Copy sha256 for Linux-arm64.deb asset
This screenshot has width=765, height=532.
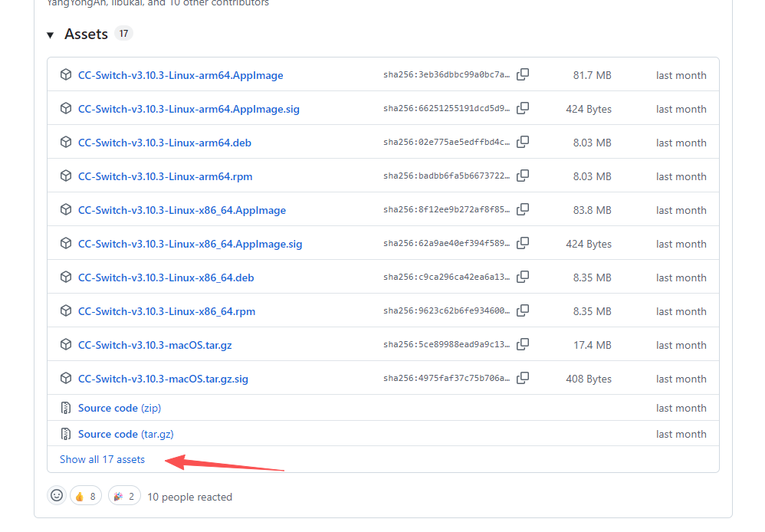tap(523, 142)
